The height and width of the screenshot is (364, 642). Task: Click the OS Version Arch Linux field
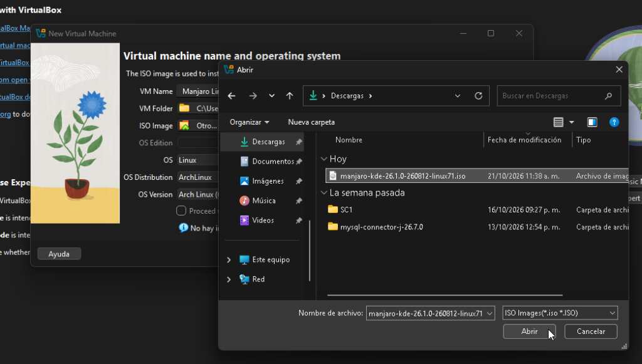point(197,194)
